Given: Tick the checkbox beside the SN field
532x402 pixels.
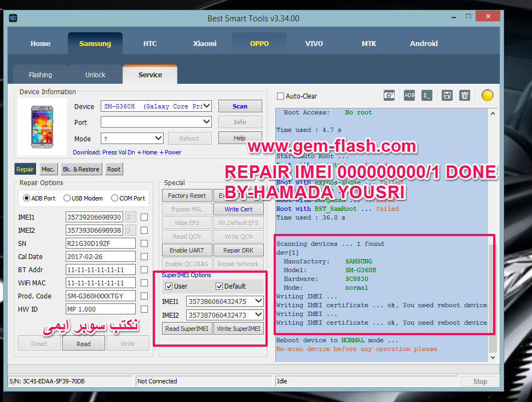Looking at the screenshot, I should click(x=144, y=243).
